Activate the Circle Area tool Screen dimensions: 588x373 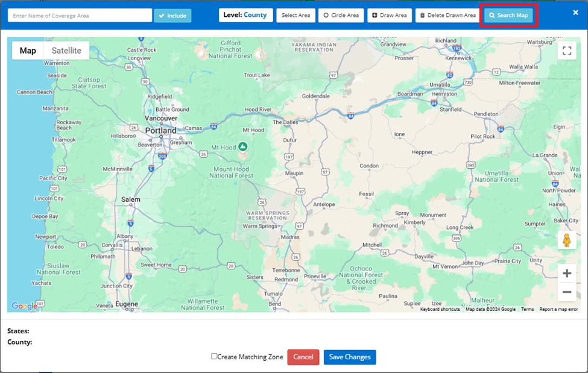341,16
